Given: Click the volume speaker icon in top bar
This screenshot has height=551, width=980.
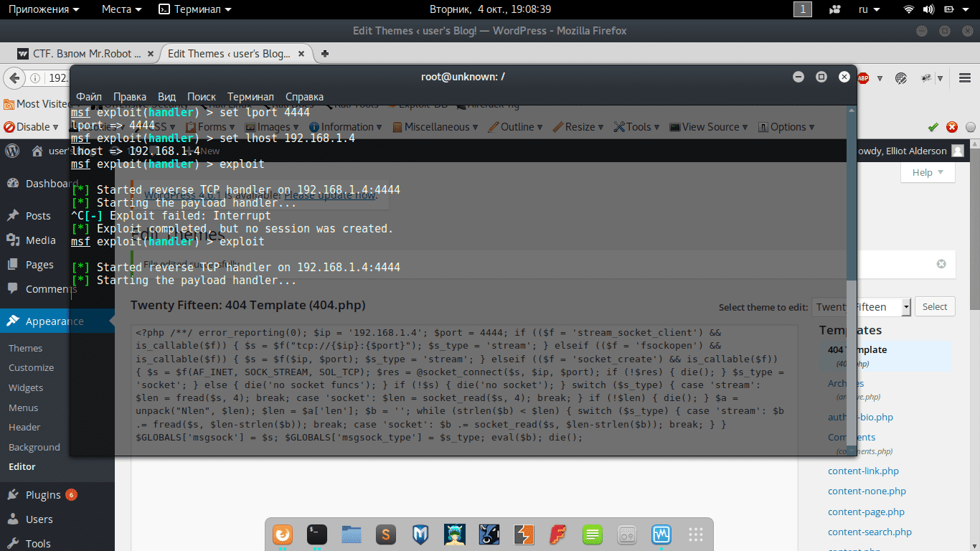Looking at the screenshot, I should click(928, 9).
